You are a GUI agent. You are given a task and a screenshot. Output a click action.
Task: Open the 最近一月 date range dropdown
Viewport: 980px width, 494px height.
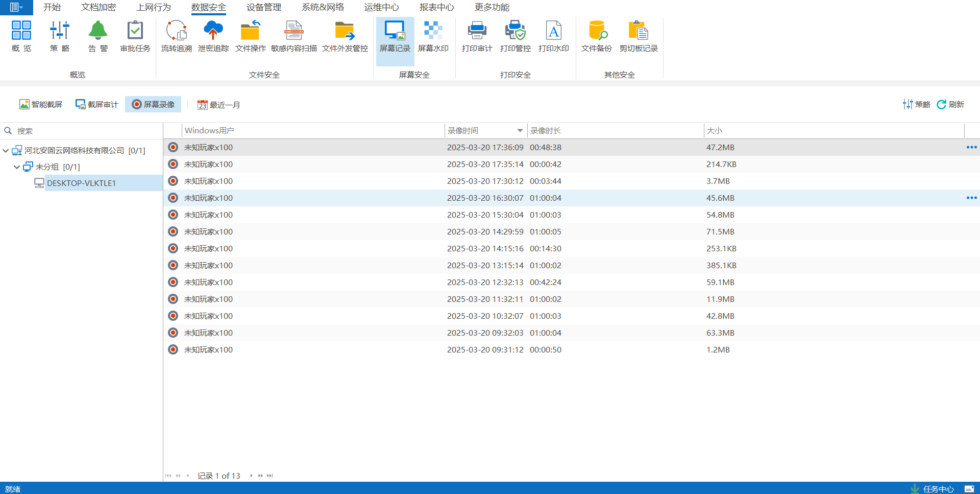pyautogui.click(x=219, y=105)
